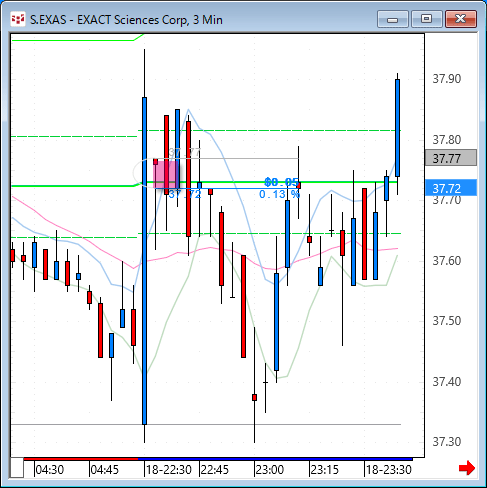Click the blue 37.72 price axis label
Image resolution: width=487 pixels, height=488 pixels.
pyautogui.click(x=451, y=188)
